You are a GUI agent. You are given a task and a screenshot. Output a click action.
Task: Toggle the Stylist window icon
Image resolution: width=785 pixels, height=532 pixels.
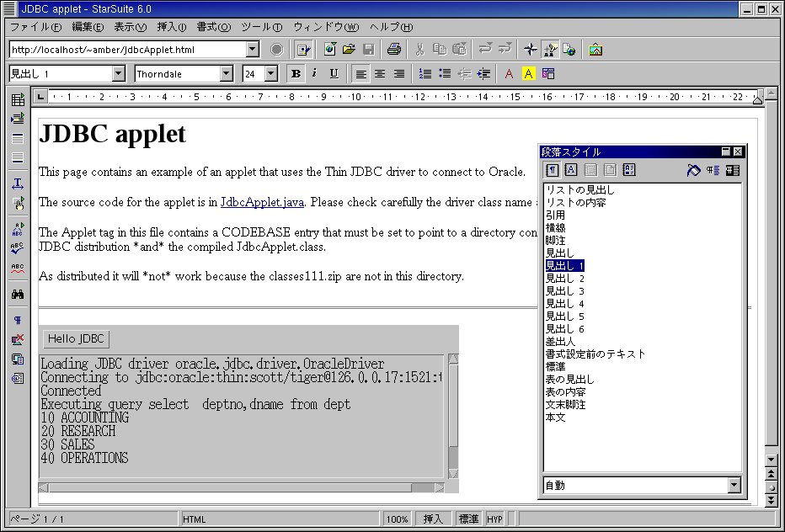click(x=550, y=49)
